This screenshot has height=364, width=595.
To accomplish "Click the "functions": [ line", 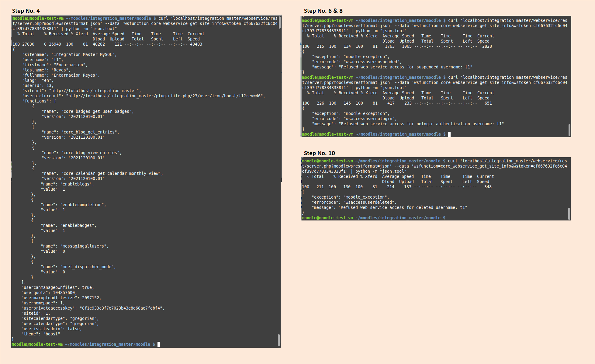I will point(39,101).
